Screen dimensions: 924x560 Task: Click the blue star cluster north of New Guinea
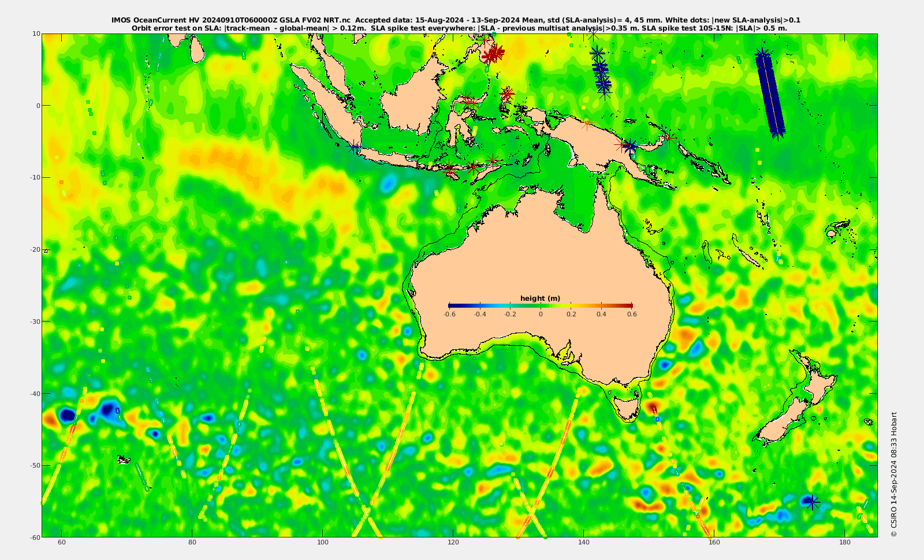point(601,72)
